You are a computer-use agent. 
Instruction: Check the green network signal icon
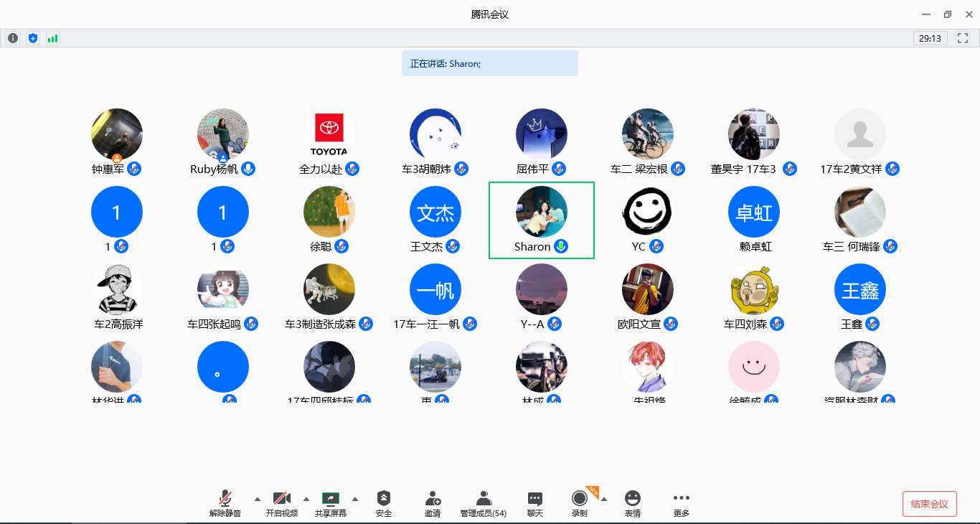tap(53, 38)
